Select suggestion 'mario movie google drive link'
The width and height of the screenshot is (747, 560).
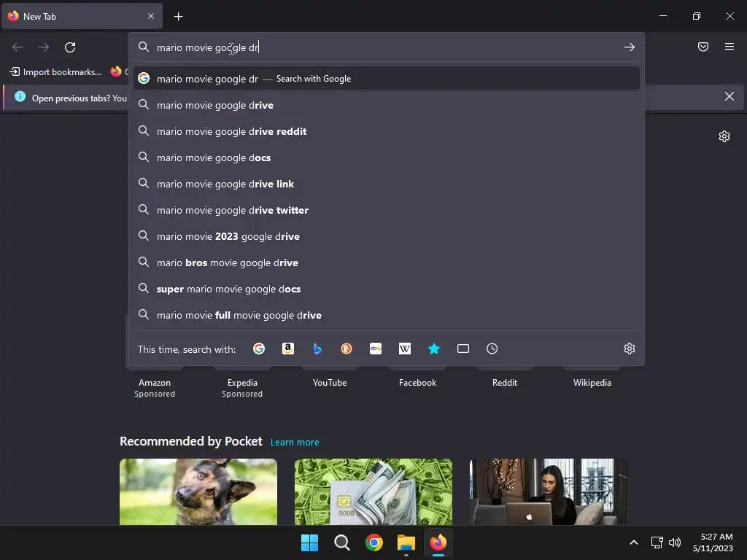click(387, 184)
